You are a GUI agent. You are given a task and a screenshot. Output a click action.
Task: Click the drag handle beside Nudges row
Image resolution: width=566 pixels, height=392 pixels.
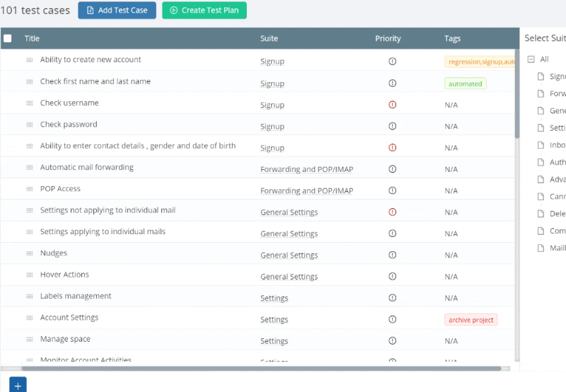[30, 253]
